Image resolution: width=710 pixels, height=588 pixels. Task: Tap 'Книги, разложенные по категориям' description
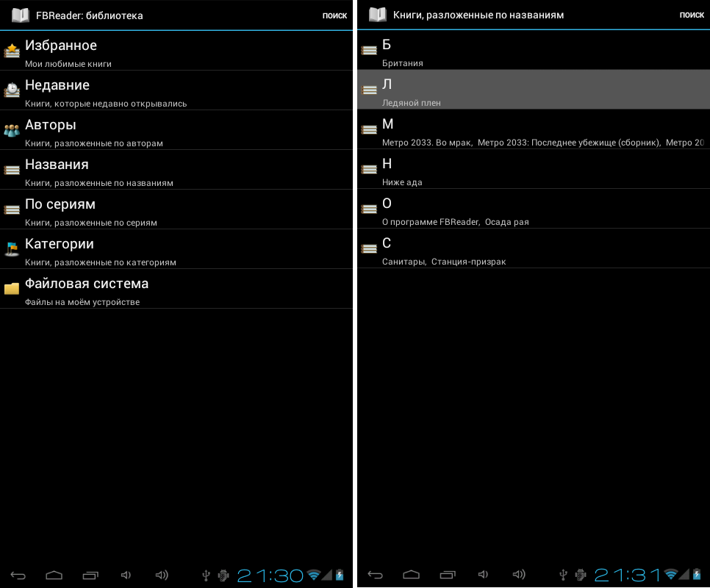[x=101, y=262]
